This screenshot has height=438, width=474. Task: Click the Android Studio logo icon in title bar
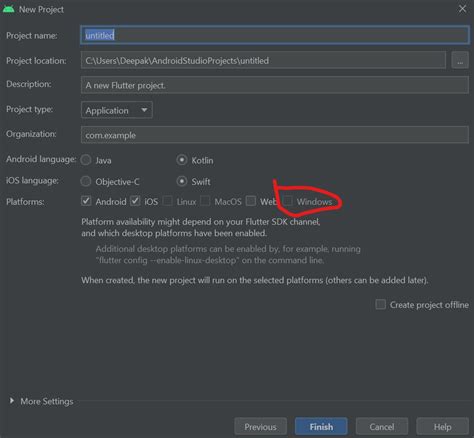coord(9,9)
